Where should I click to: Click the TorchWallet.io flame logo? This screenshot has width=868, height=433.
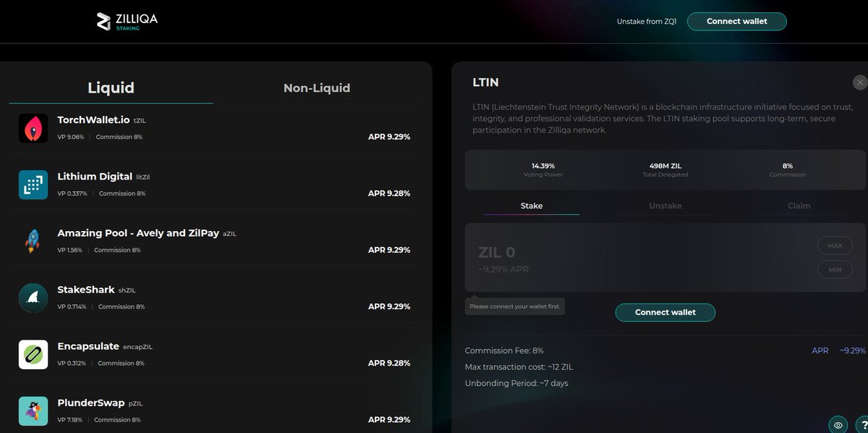(x=33, y=128)
